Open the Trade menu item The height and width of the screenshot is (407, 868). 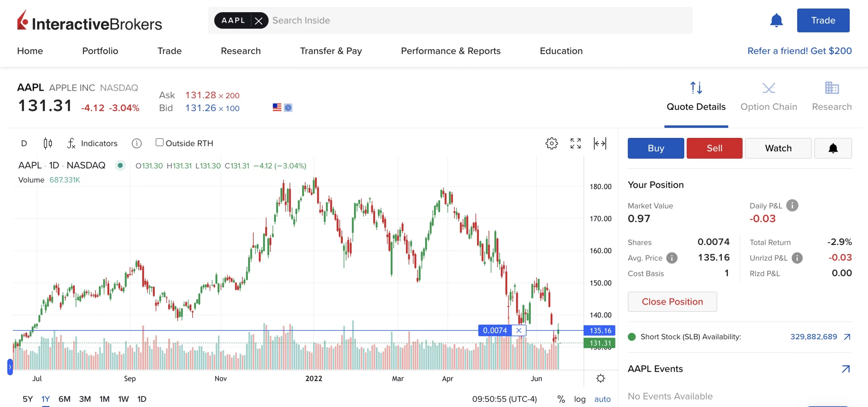(170, 51)
